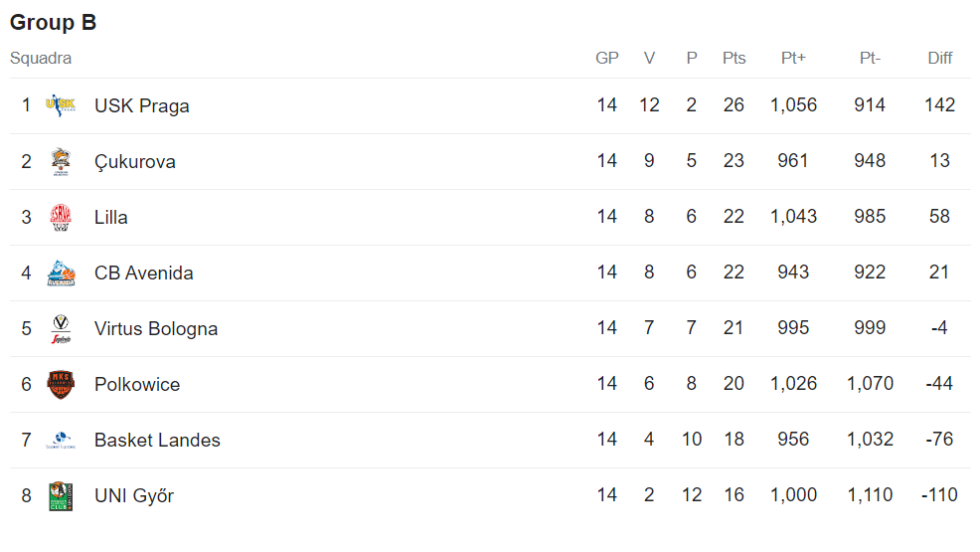Screen dimensions: 980x552
Task: Sort by the GP column header
Action: point(607,58)
